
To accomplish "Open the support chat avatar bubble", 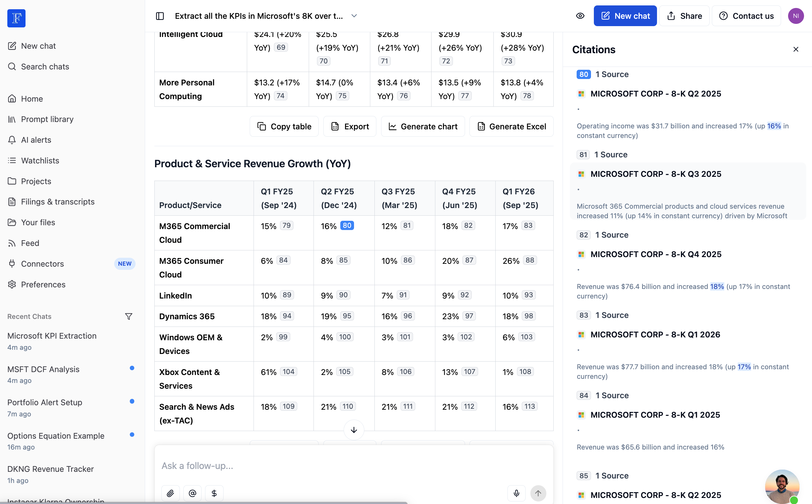I will pyautogui.click(x=782, y=486).
